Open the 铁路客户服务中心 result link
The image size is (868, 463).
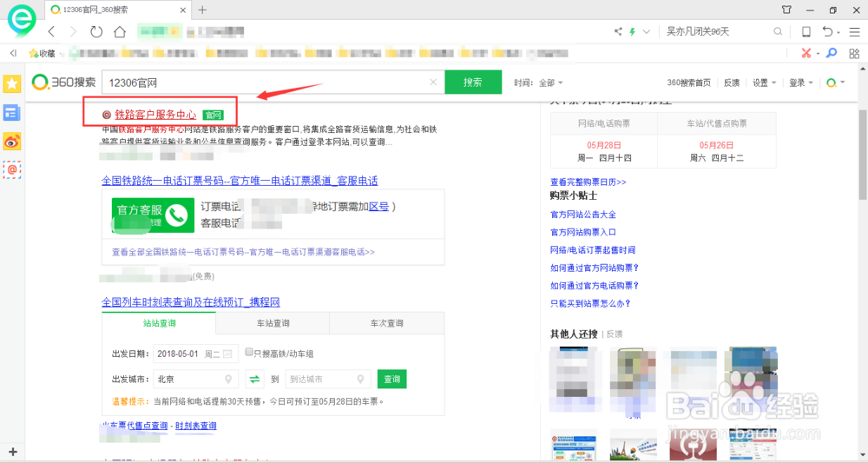[155, 115]
